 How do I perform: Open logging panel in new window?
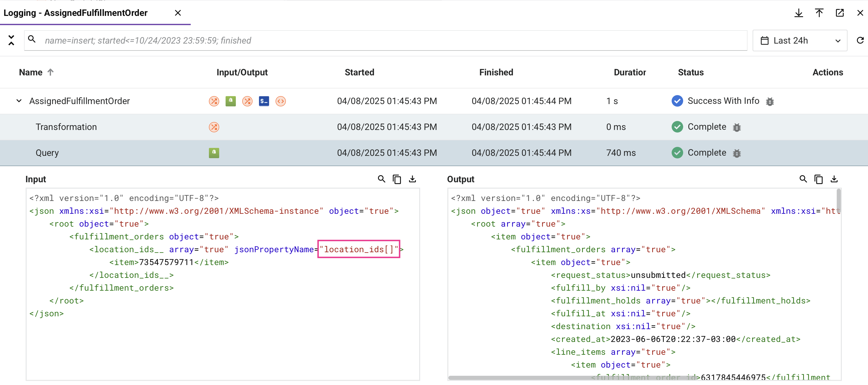pyautogui.click(x=839, y=13)
